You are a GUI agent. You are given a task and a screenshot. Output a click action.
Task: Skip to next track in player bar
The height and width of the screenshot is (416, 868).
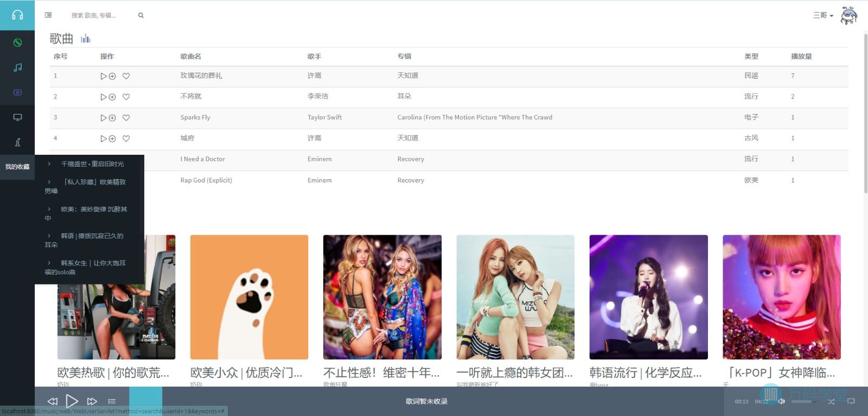click(92, 401)
